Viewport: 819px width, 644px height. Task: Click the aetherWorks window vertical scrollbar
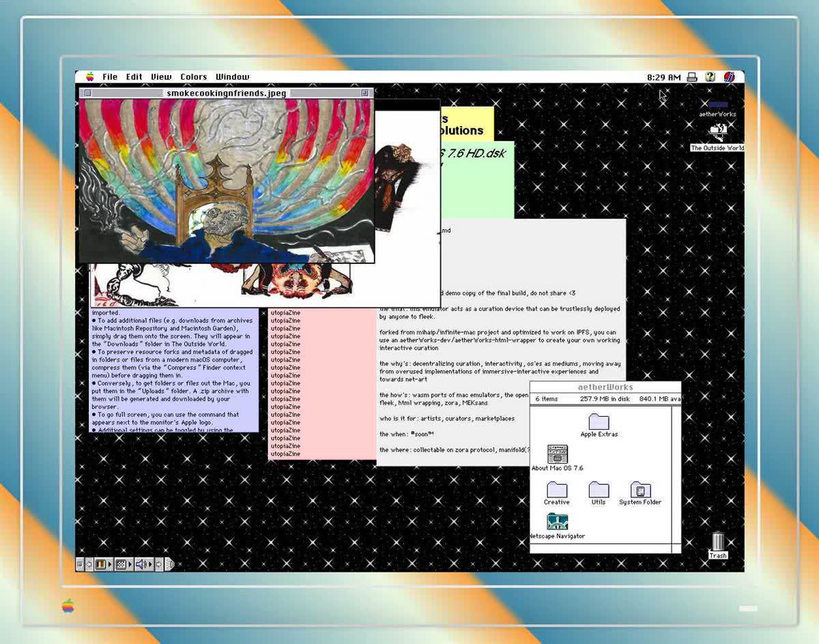676,473
